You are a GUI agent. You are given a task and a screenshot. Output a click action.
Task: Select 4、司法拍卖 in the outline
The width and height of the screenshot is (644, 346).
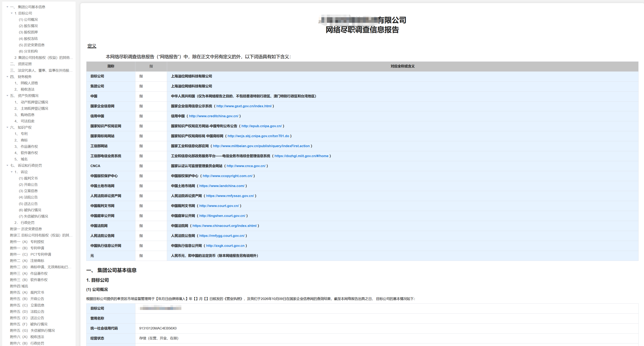[24, 121]
